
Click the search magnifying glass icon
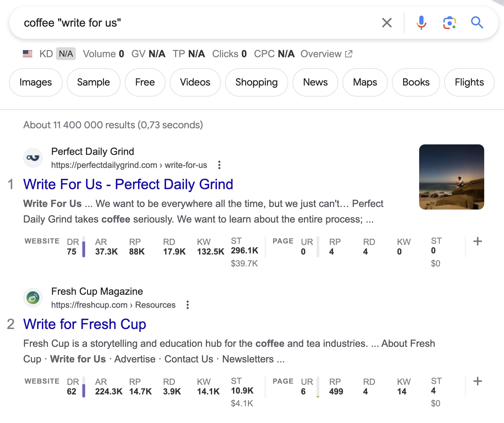pyautogui.click(x=477, y=23)
